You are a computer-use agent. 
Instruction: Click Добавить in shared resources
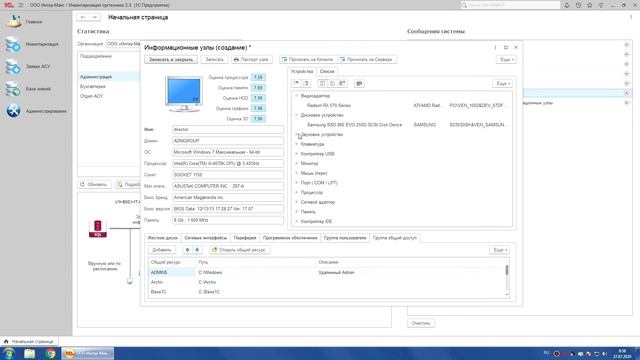pyautogui.click(x=162, y=250)
